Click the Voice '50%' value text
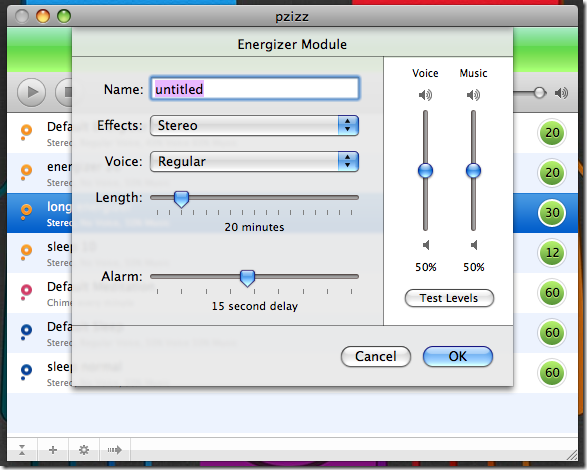Image resolution: width=587 pixels, height=470 pixels. (x=426, y=267)
